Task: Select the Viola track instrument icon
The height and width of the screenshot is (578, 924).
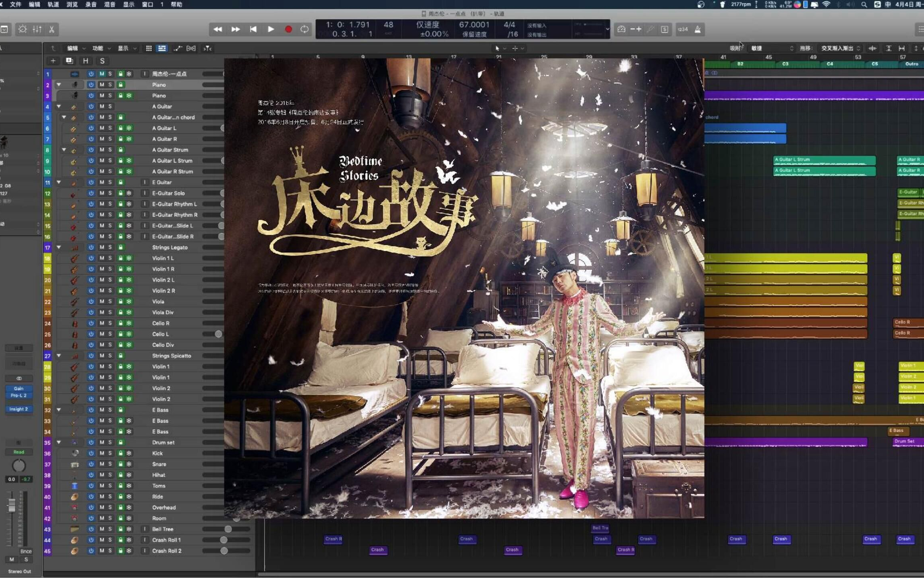Action: (x=75, y=301)
